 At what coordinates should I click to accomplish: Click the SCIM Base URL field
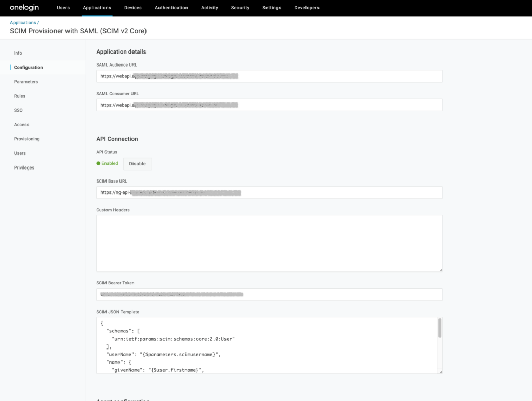click(x=269, y=192)
